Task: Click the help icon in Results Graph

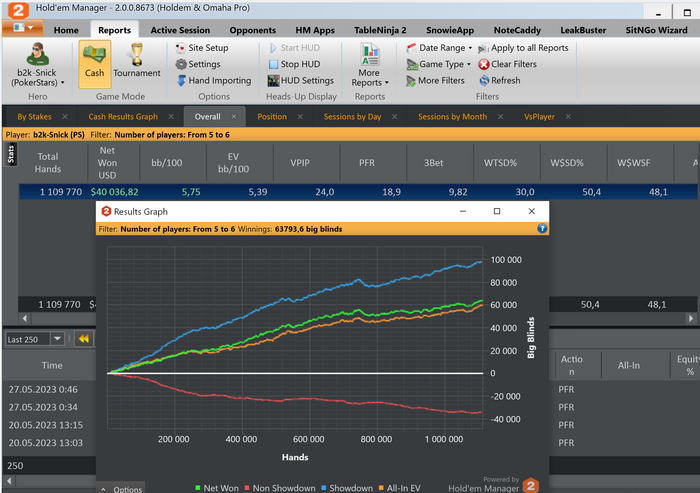Action: coord(542,229)
